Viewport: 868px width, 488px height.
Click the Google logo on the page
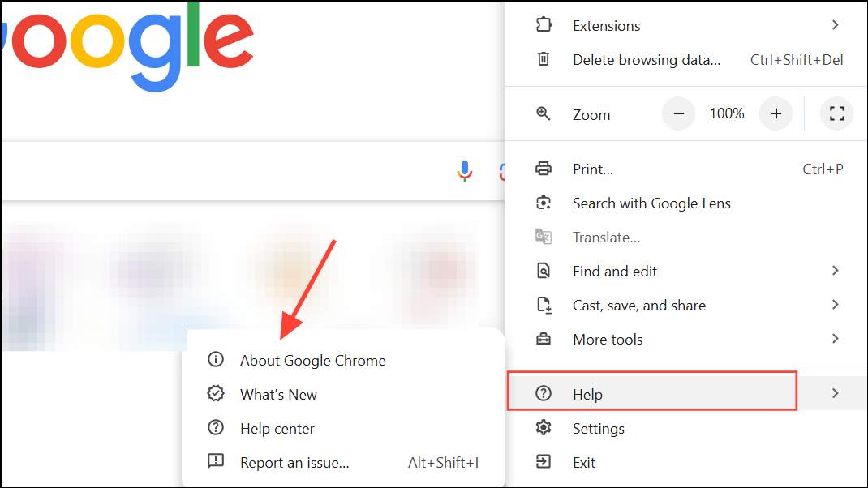(127, 46)
